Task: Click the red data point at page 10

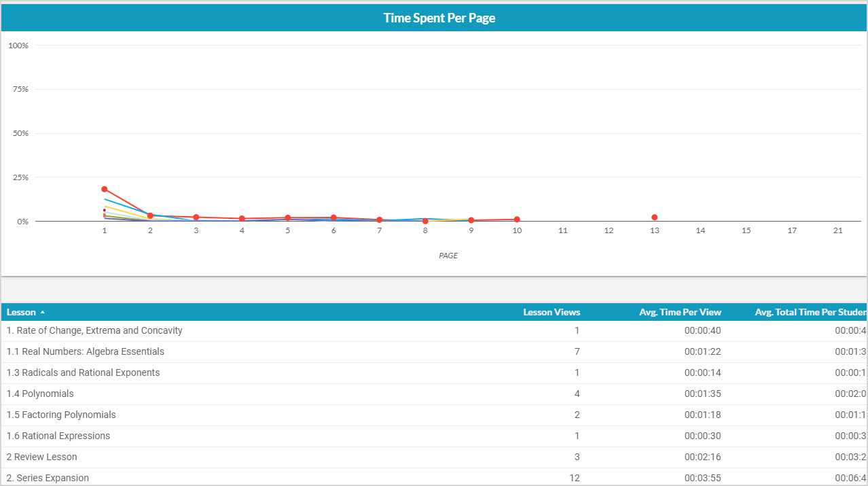Action: tap(517, 220)
